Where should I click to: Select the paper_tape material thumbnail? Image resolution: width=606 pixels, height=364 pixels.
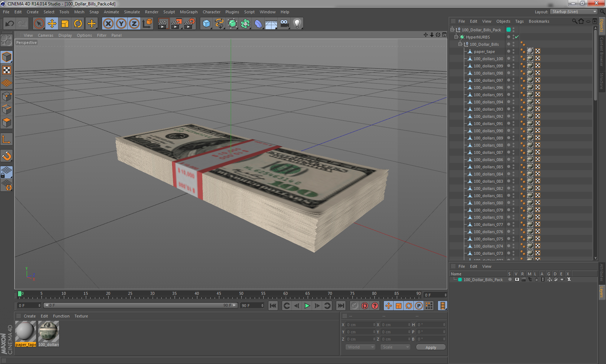(26, 332)
